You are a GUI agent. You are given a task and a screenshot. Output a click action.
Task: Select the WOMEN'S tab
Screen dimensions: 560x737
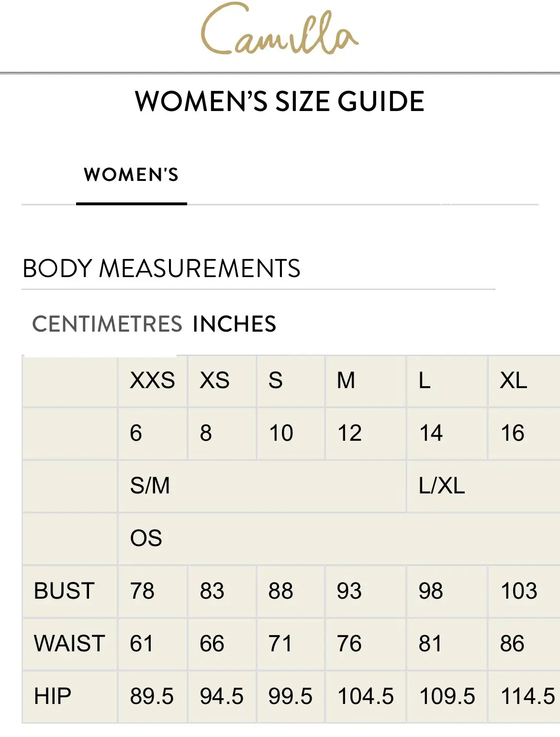[131, 175]
